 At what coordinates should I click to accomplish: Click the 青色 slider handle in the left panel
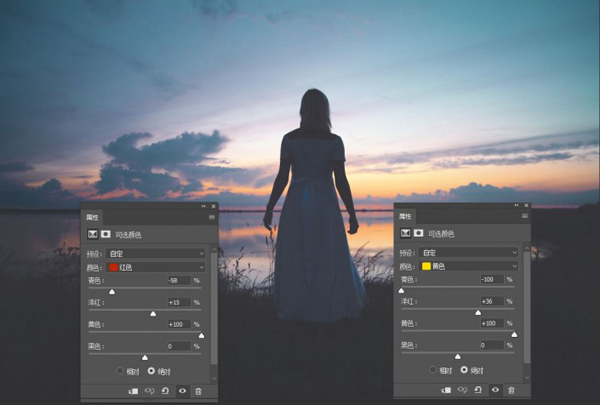112,292
